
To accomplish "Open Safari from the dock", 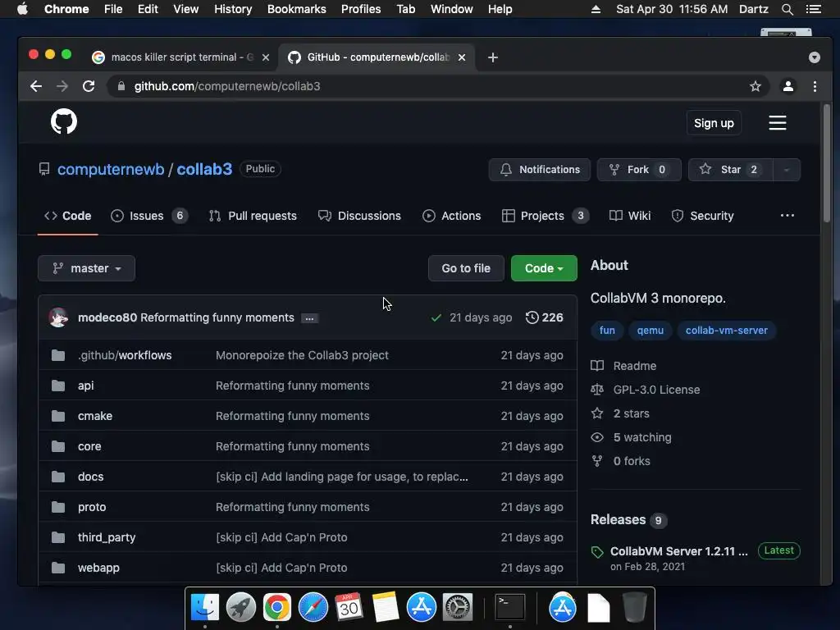I will click(x=313, y=607).
